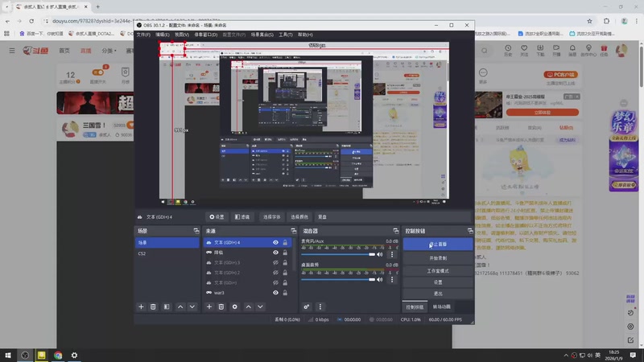Image resolution: width=644 pixels, height=362 pixels.
Task: Enable 工作室模式 in Controls
Action: 438,271
